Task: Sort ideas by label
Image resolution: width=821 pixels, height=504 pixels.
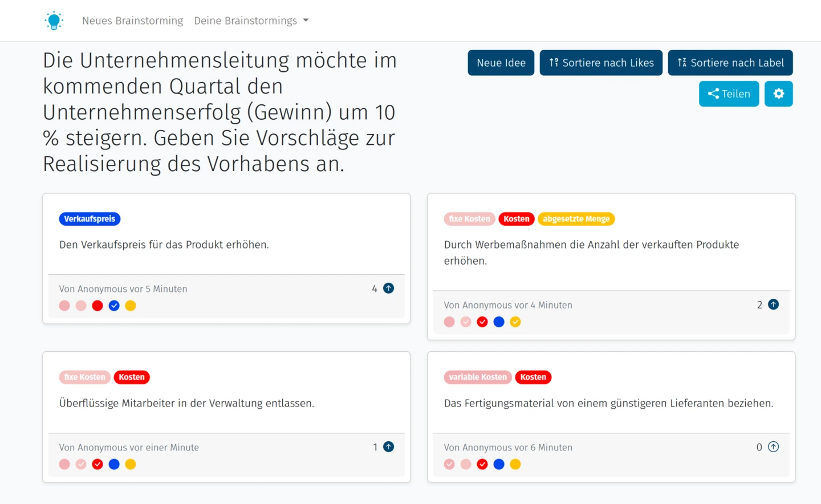Action: tap(730, 63)
